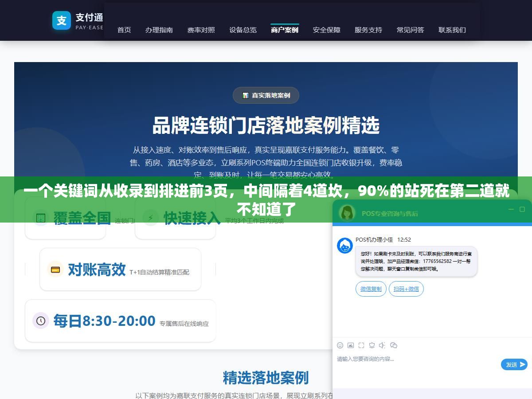Open 服务支持 nav link
The image size is (532, 399).
368,30
